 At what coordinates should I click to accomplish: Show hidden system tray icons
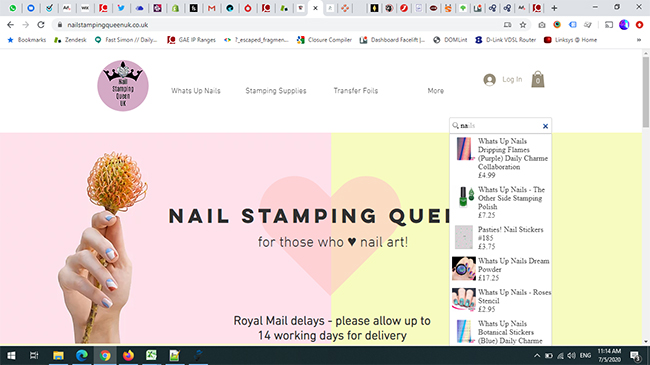point(537,355)
